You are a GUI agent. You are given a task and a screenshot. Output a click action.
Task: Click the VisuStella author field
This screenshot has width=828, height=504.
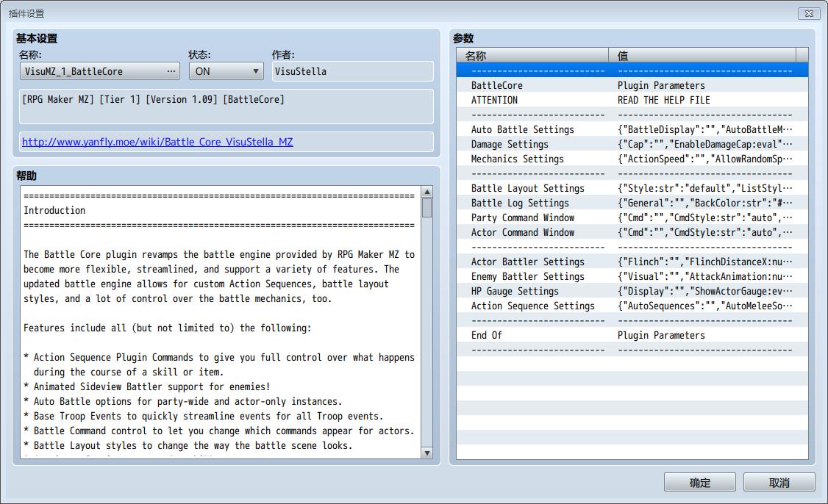click(352, 71)
